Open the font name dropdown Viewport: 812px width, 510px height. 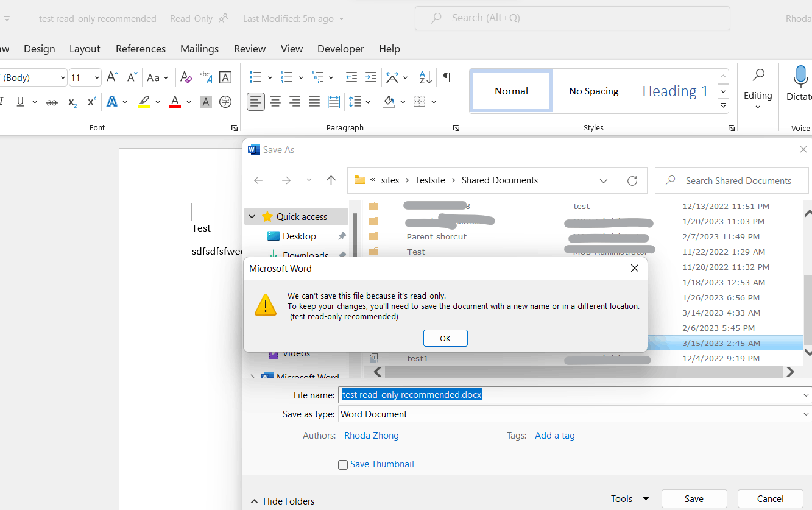(x=63, y=77)
